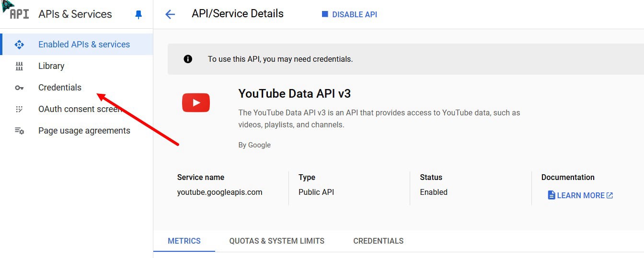This screenshot has height=258, width=644.
Task: Click the OAuth consent screen dots icon
Action: (x=19, y=109)
